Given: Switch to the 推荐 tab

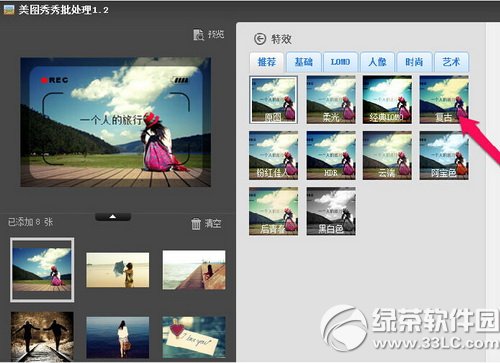Looking at the screenshot, I should click(x=267, y=62).
